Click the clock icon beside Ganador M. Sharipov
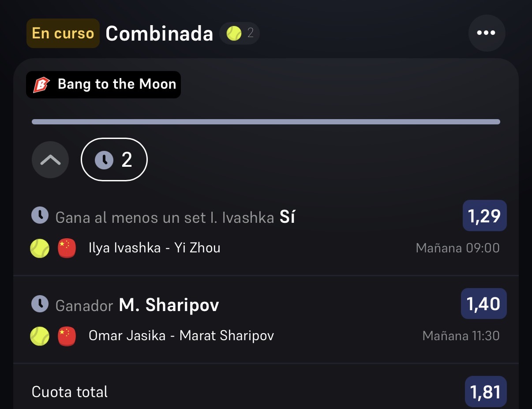532x409 pixels. [x=40, y=304]
